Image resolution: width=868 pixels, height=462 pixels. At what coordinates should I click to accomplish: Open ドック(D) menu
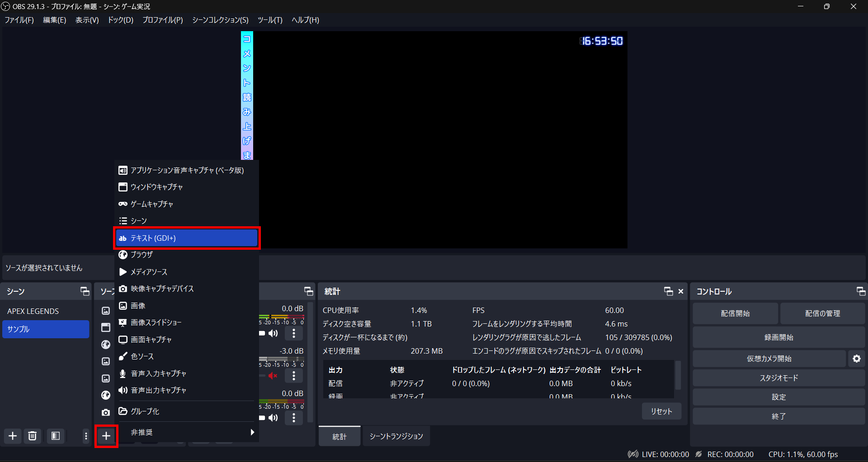120,20
